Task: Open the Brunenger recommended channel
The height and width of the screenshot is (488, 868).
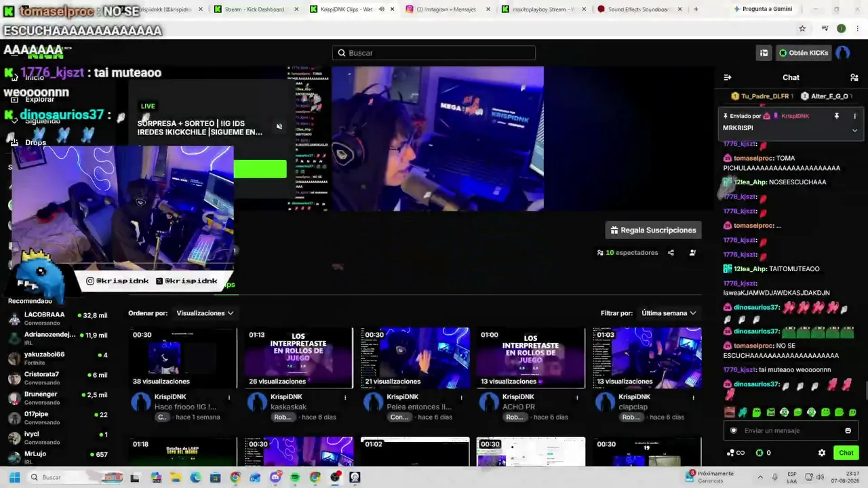Action: [58, 398]
